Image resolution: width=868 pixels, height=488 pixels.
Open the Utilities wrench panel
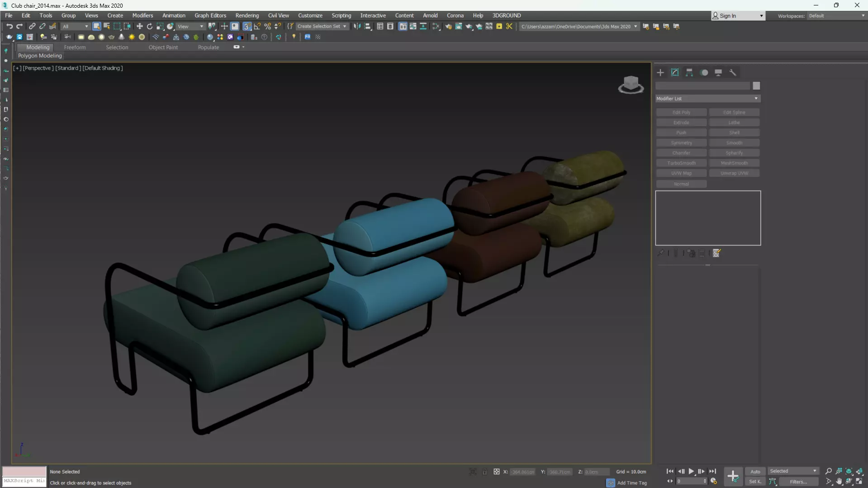tap(733, 72)
